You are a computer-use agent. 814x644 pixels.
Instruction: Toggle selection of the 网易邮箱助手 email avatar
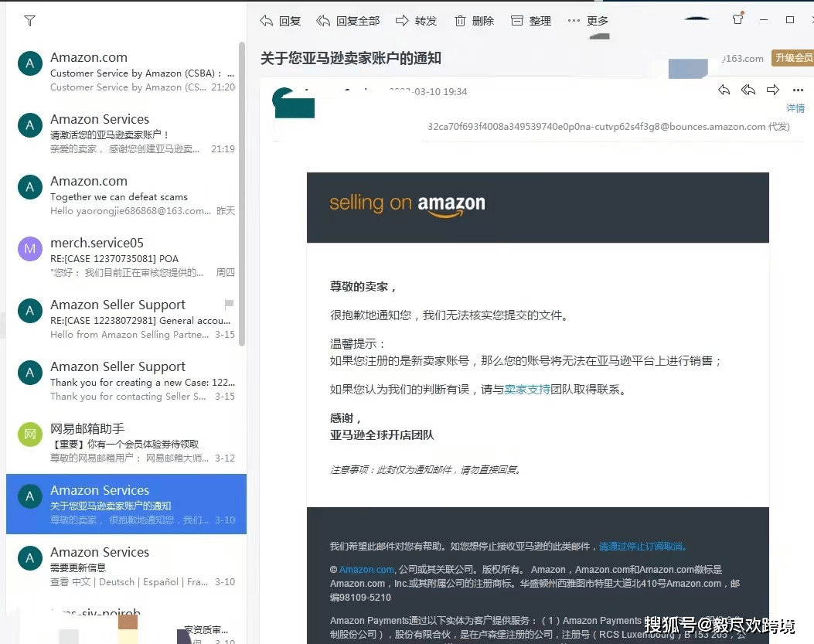pyautogui.click(x=29, y=434)
